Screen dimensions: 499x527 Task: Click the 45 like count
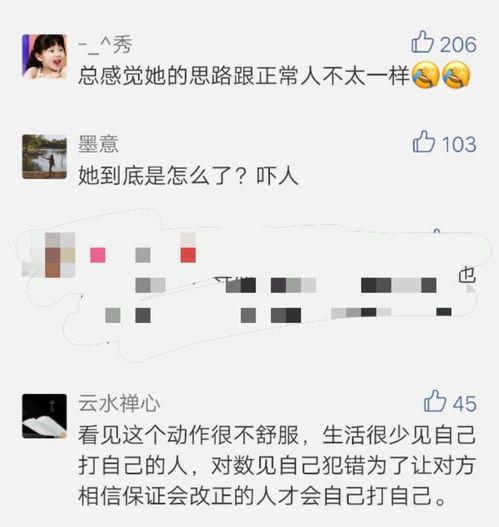click(x=464, y=404)
